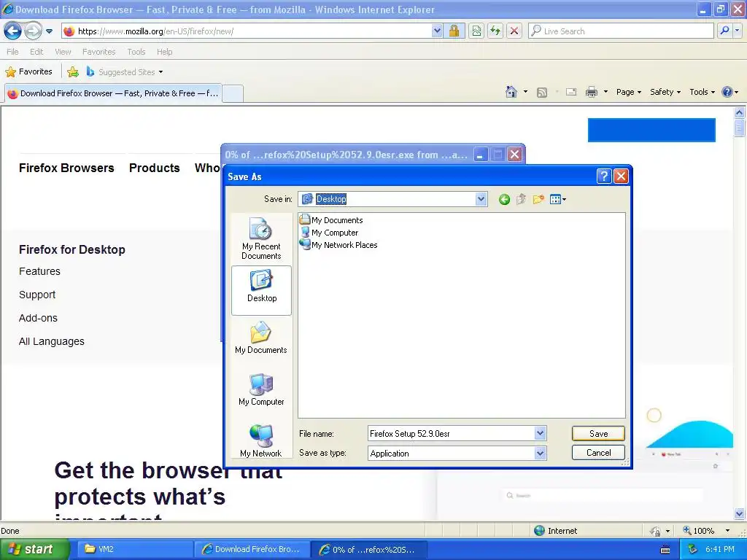Click the Save button
The height and width of the screenshot is (560, 747).
pyautogui.click(x=598, y=433)
